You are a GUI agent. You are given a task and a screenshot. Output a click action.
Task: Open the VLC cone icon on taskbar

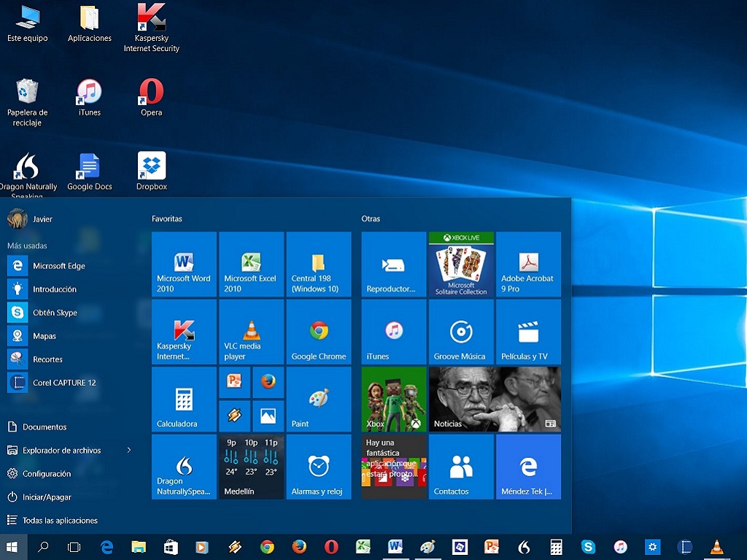click(716, 547)
